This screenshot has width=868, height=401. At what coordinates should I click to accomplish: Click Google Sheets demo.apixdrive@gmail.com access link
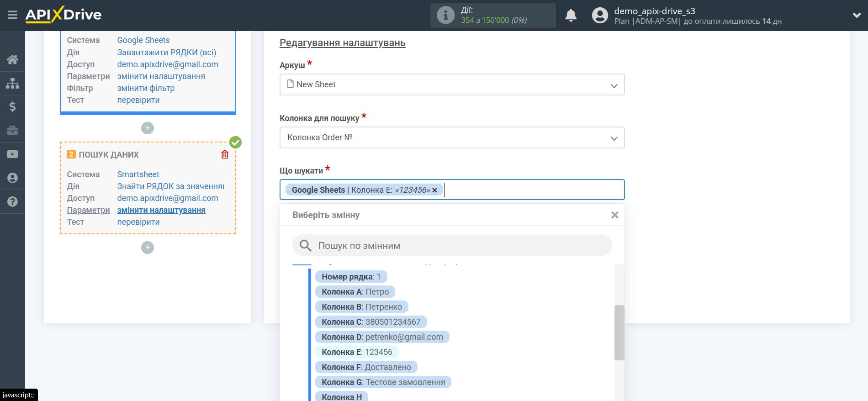(168, 64)
